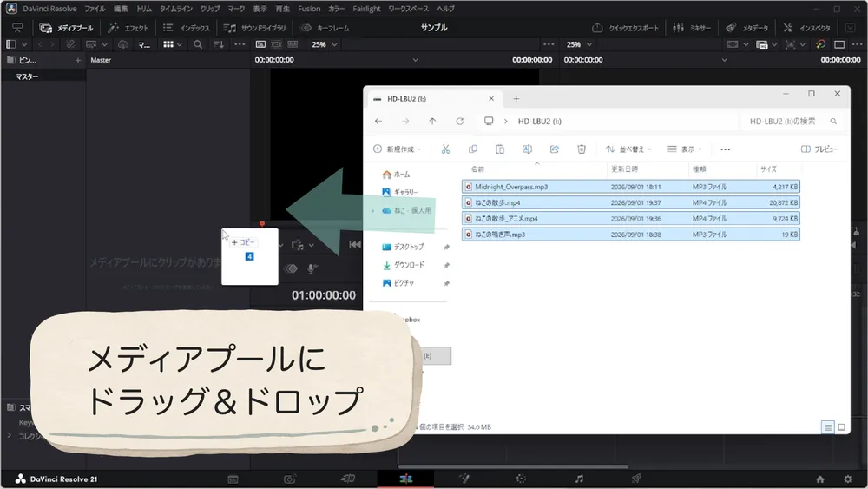Viewport: 868px width, 489px height.
Task: Click the media pool search icon
Action: click(198, 44)
